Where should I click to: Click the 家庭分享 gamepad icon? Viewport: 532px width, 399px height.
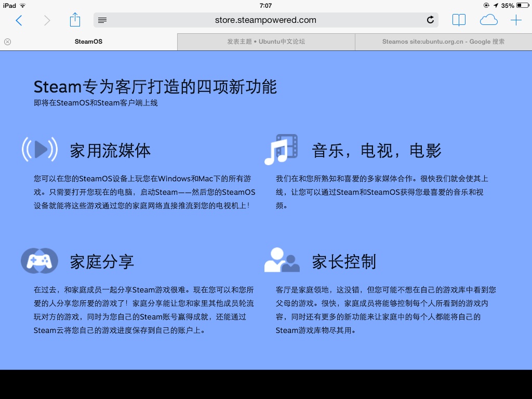[39, 261]
